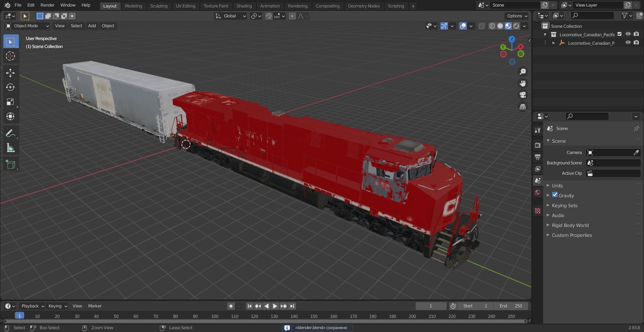644x332 pixels.
Task: Hide Locomotive_Canadian_Pacific collection in viewport
Action: pos(628,34)
